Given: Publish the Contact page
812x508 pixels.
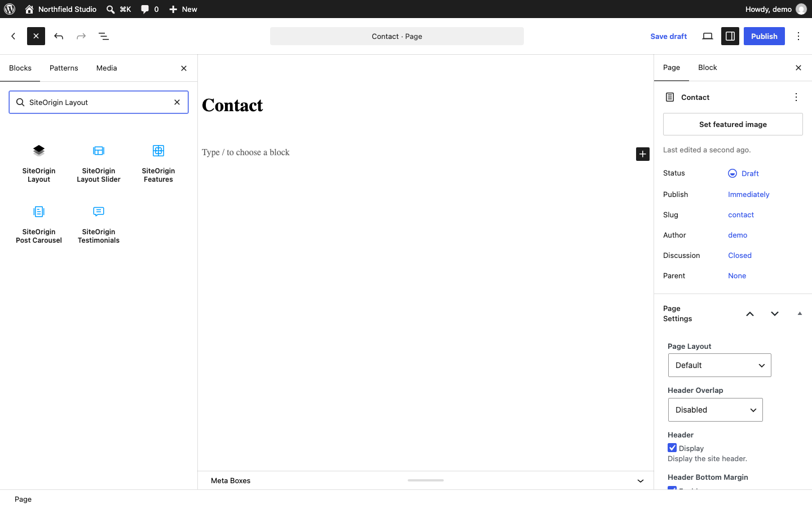Looking at the screenshot, I should tap(764, 36).
